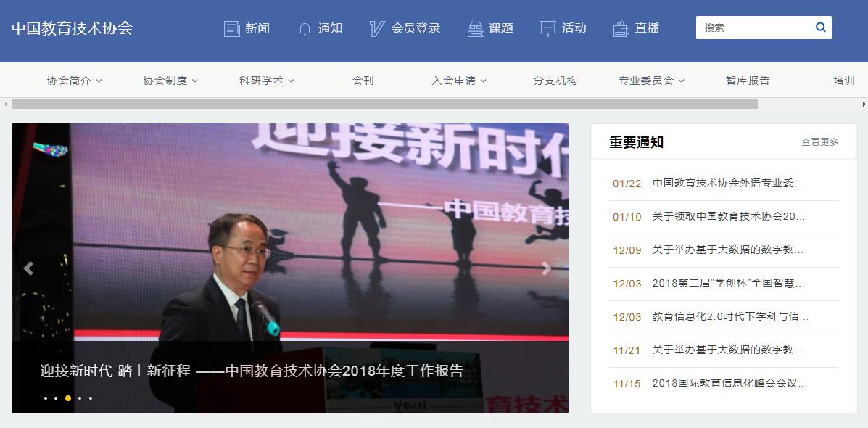Open the 智库报告 menu item
The width and height of the screenshot is (868, 428).
[x=748, y=81]
